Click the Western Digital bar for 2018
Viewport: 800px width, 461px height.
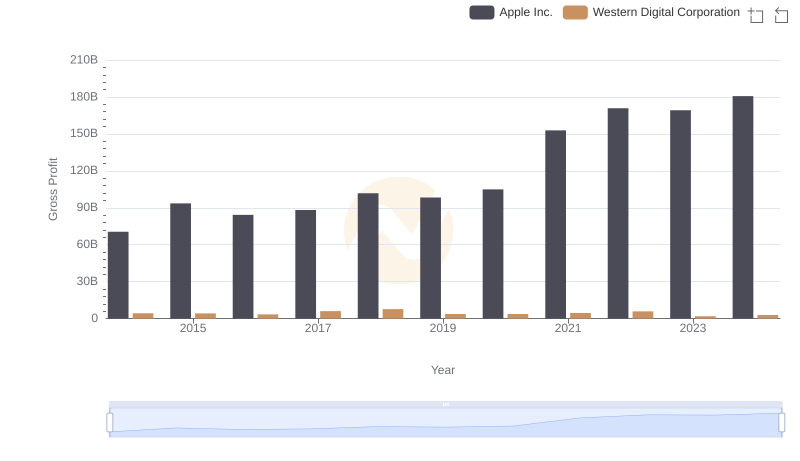(x=393, y=314)
